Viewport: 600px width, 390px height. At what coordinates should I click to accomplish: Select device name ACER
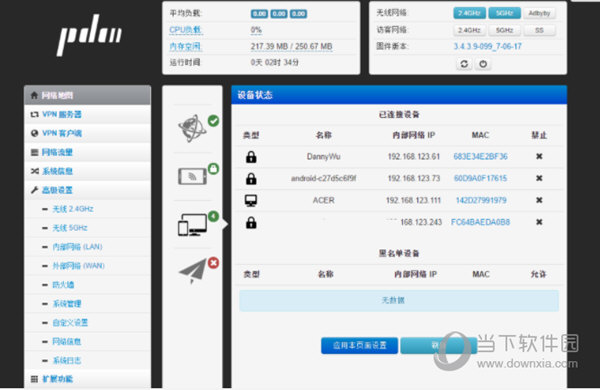click(324, 200)
